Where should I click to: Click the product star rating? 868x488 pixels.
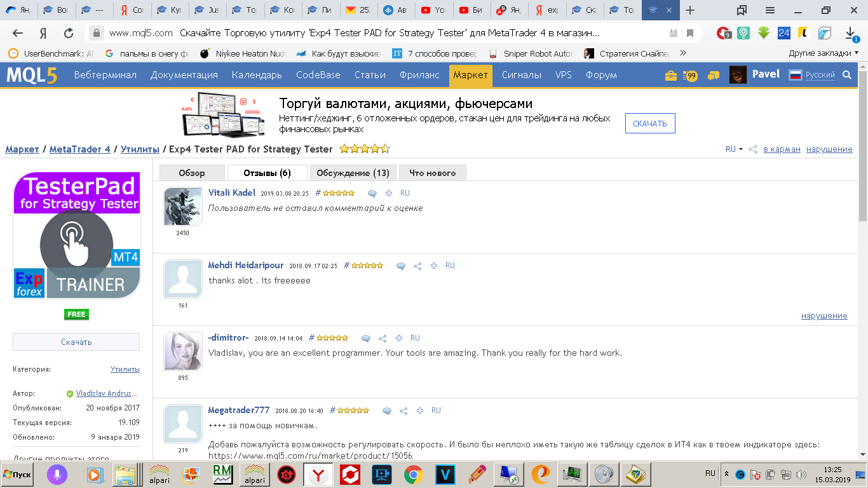(x=365, y=149)
